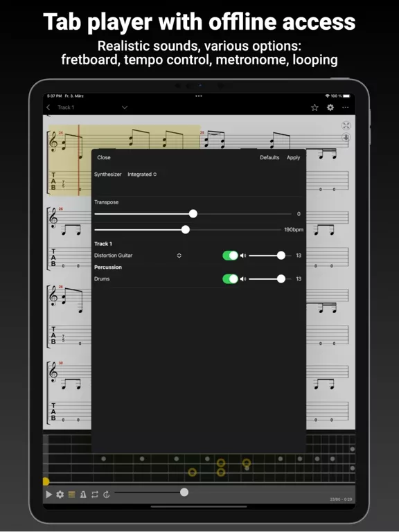Start playback with the play button
399x532 pixels.
pyautogui.click(x=49, y=495)
